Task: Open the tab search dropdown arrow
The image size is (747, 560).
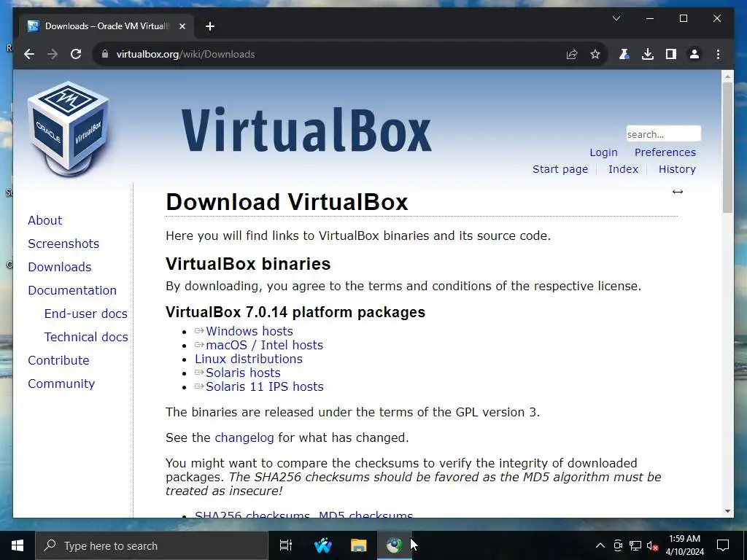Action: tap(616, 18)
